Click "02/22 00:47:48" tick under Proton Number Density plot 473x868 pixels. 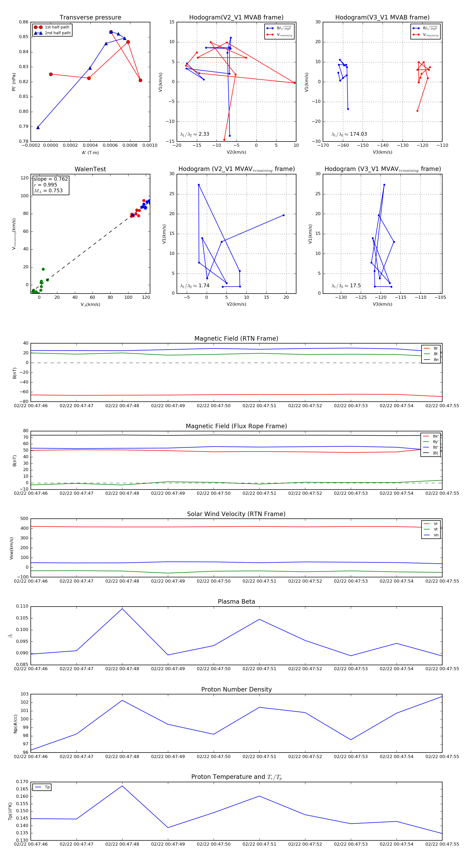pyautogui.click(x=122, y=756)
